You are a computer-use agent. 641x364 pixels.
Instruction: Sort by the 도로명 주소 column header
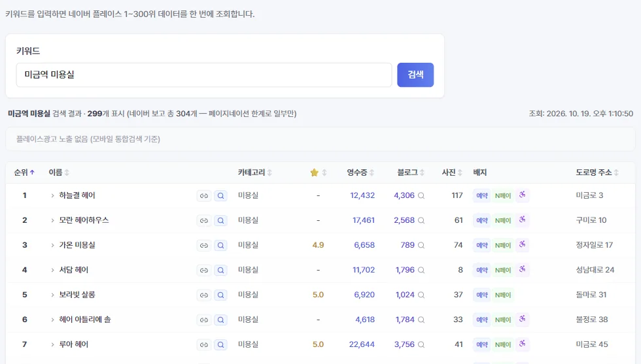[x=597, y=173]
